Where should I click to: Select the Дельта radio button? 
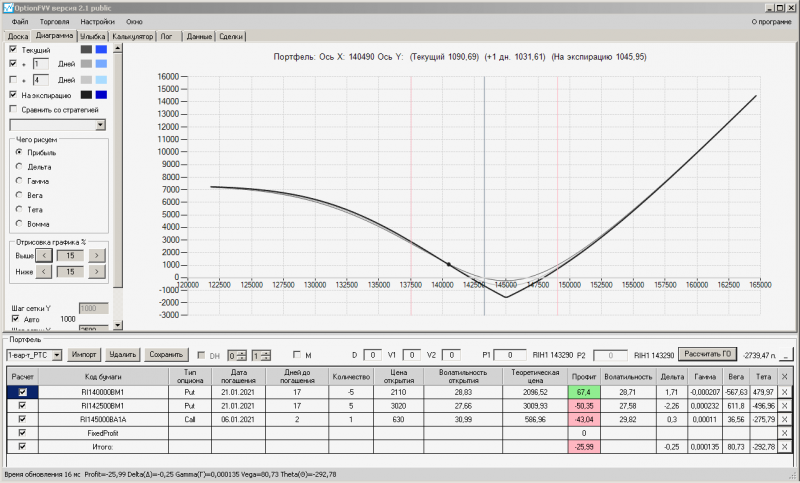tap(19, 166)
